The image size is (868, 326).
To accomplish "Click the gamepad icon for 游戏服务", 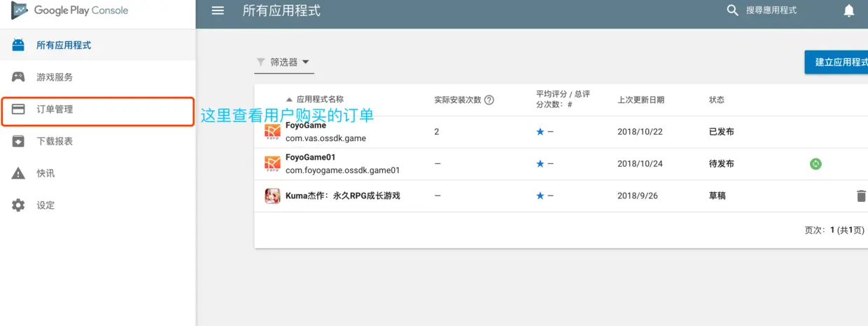I will click(x=18, y=77).
